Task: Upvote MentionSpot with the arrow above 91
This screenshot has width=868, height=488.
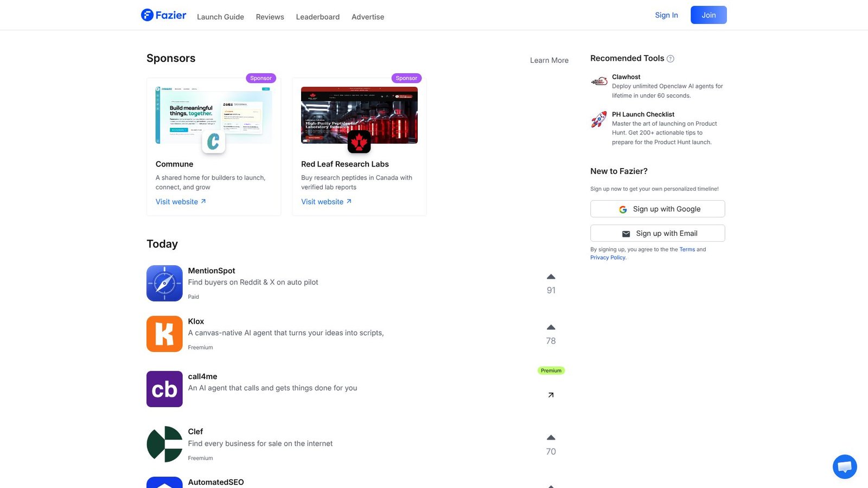Action: [x=551, y=277]
